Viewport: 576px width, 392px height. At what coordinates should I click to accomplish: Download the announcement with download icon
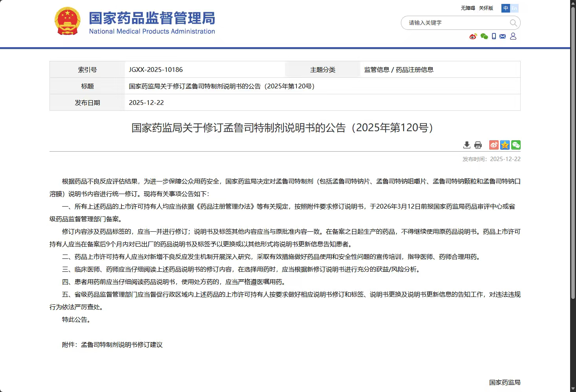pyautogui.click(x=466, y=145)
